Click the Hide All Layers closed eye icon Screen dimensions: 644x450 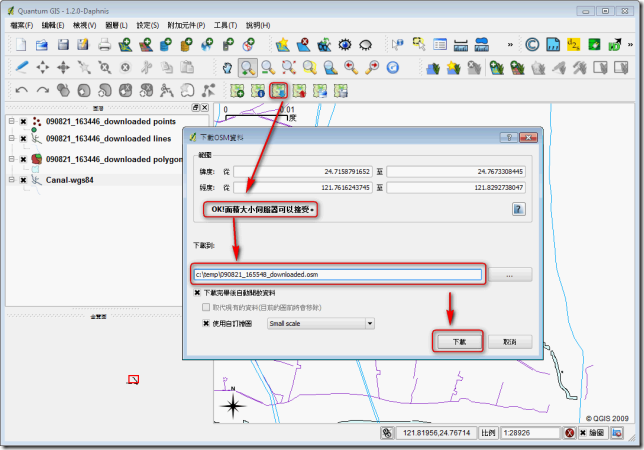(366, 44)
